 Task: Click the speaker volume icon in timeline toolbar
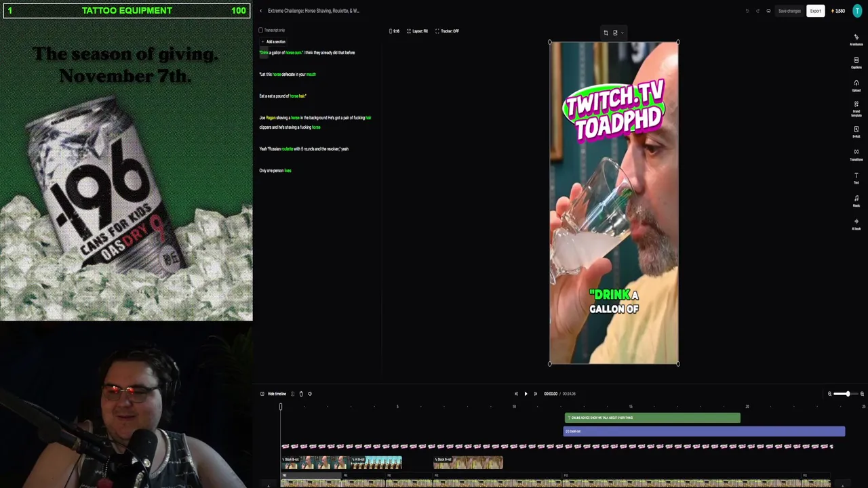[310, 394]
